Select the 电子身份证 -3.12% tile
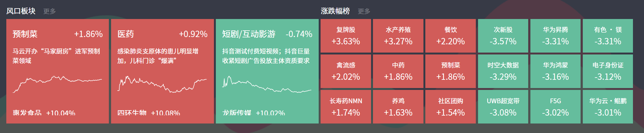Image resolution: width=644 pixels, height=133 pixels. coord(608,71)
